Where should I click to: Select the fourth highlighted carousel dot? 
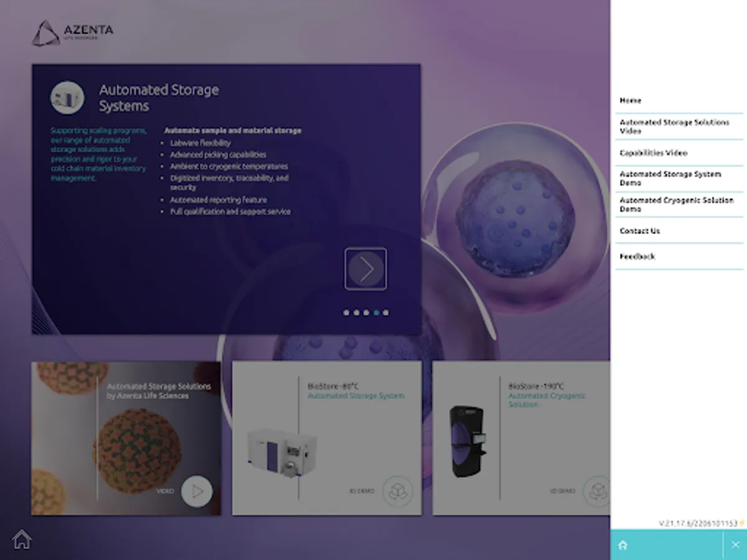[376, 313]
